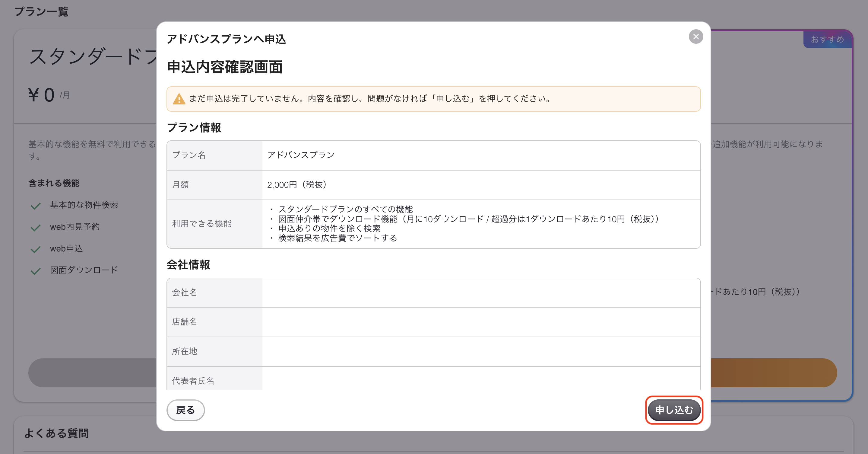Click the 利用できる機能 label cell
The image size is (868, 454).
[x=215, y=224]
